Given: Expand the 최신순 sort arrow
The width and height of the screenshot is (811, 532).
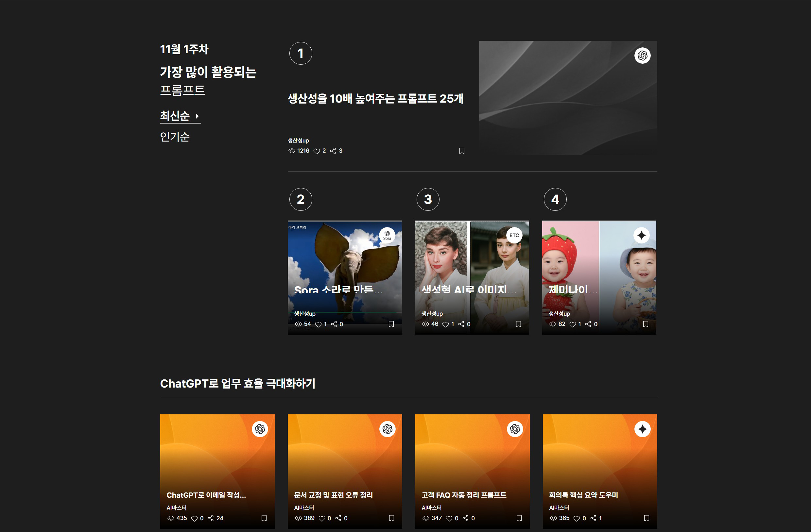Looking at the screenshot, I should coord(197,116).
